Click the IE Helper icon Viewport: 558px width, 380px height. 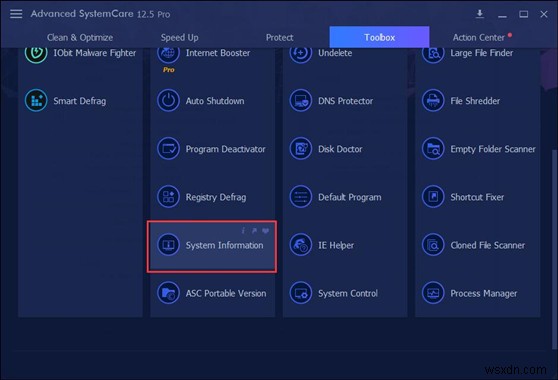(301, 245)
